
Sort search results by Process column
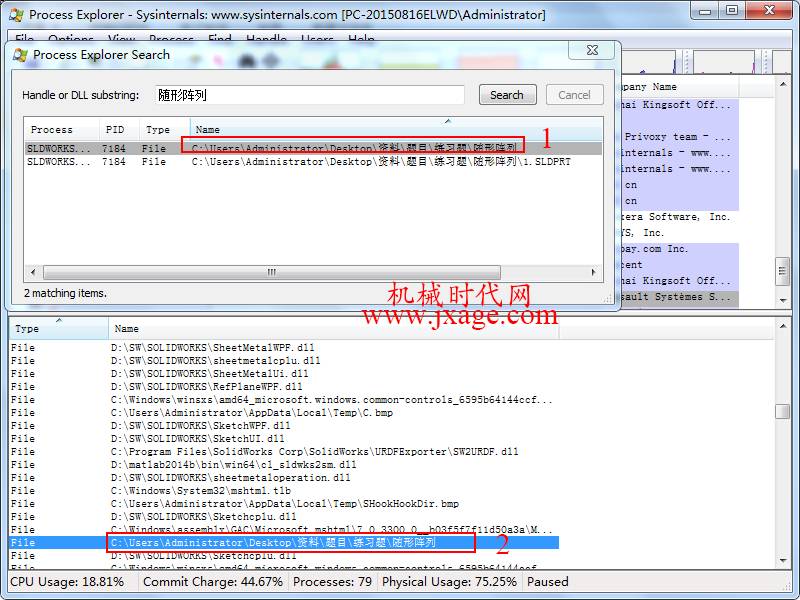click(61, 130)
